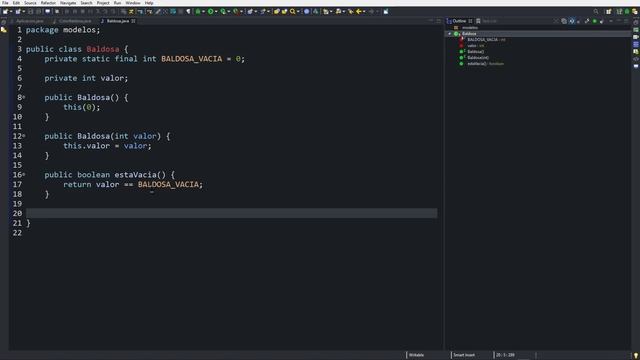Open the Refactor menu
The height and width of the screenshot is (360, 640).
pos(48,3)
